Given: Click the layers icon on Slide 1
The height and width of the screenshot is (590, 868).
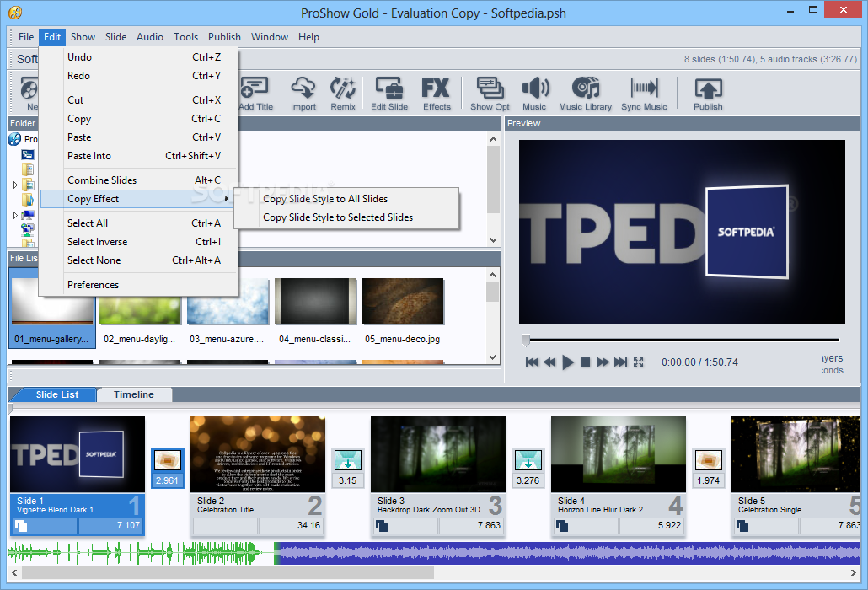Looking at the screenshot, I should pyautogui.click(x=21, y=525).
